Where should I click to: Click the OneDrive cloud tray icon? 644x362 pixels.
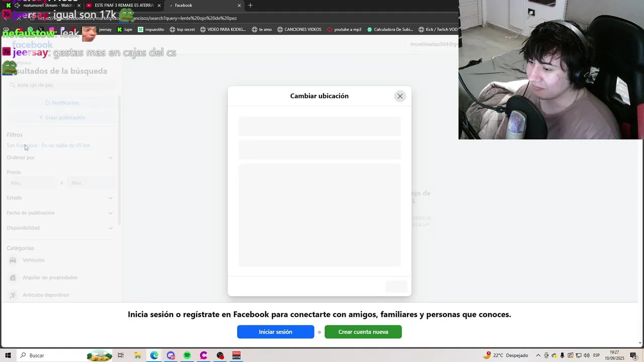[x=554, y=355]
